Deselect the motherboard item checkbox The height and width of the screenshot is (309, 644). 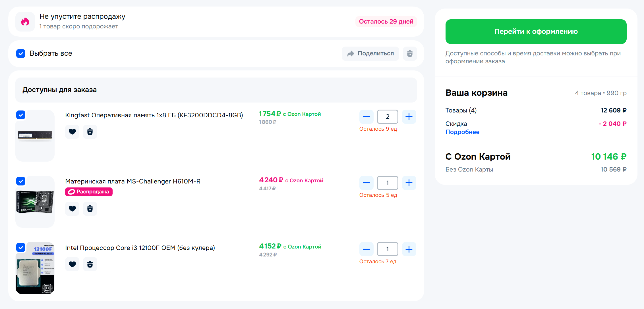pos(21,181)
